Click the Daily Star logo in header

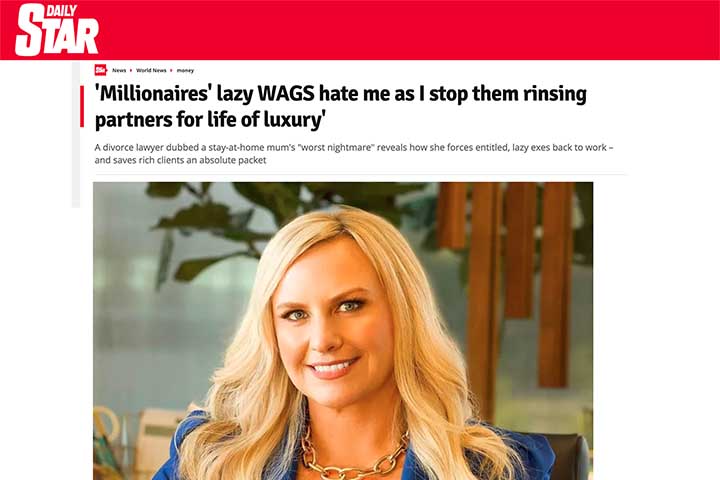click(x=57, y=30)
